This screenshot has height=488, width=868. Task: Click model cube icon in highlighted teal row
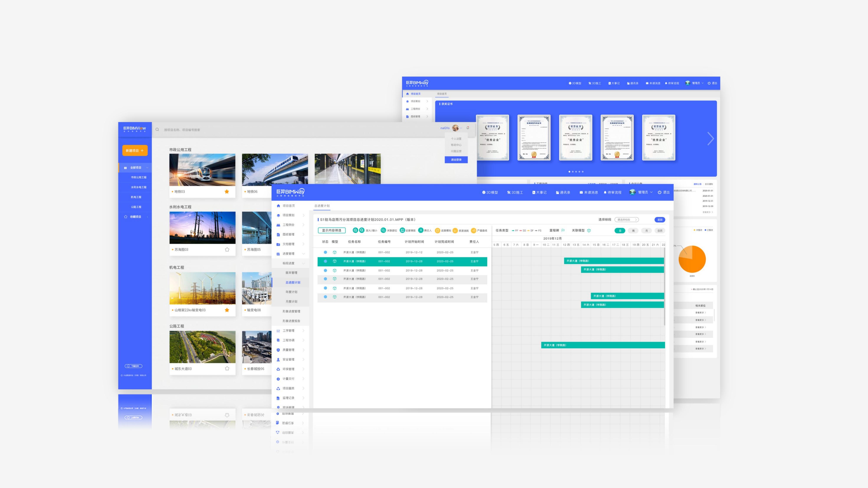(x=335, y=261)
